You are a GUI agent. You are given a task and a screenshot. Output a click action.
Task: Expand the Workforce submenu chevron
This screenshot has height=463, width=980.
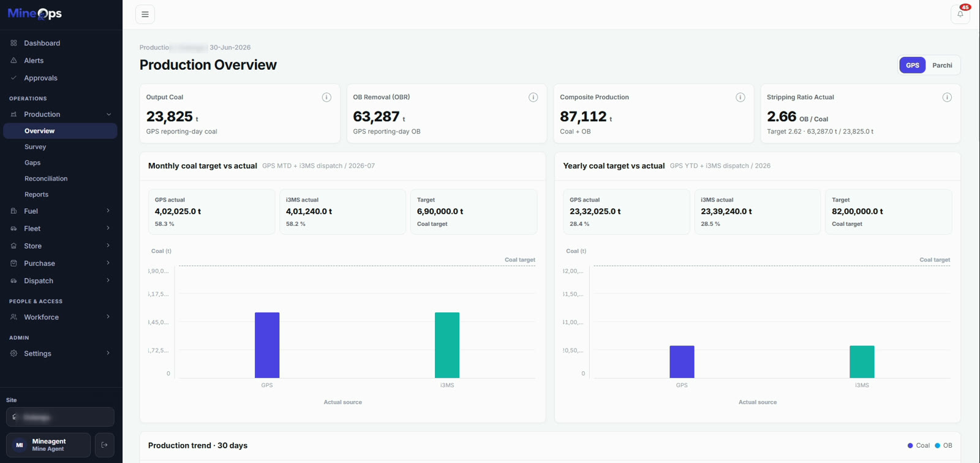click(108, 317)
